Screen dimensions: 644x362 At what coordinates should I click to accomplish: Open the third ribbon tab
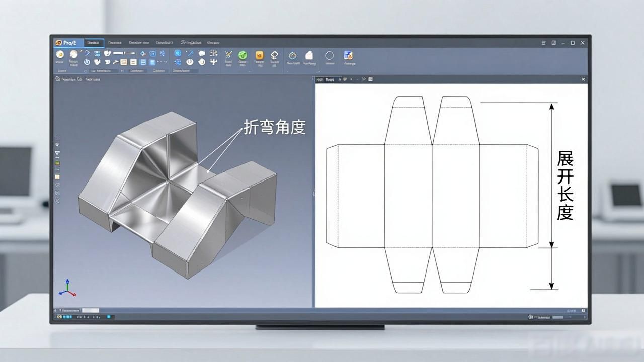[x=138, y=43]
